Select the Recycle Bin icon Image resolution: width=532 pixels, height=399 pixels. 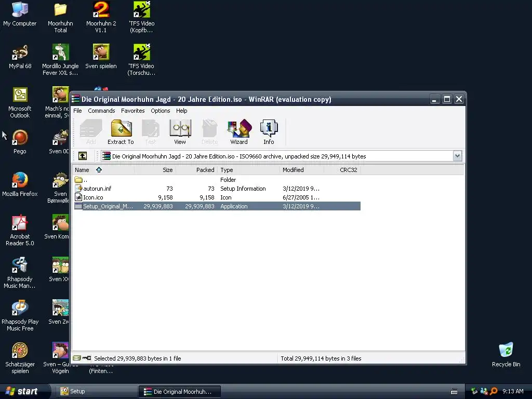point(506,355)
